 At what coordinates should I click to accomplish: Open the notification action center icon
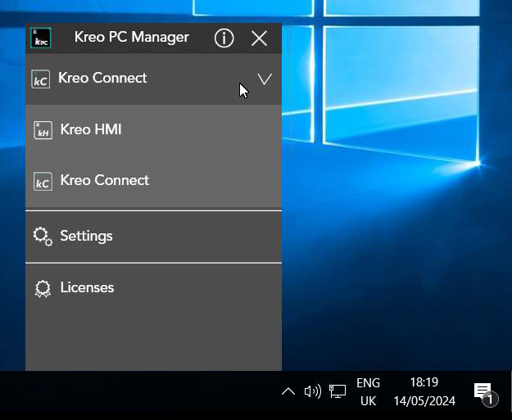(483, 392)
